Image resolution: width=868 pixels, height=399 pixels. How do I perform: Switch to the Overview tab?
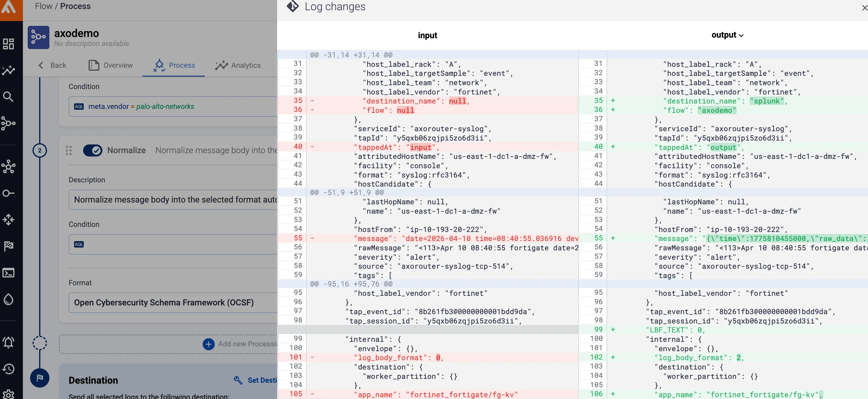click(x=111, y=65)
